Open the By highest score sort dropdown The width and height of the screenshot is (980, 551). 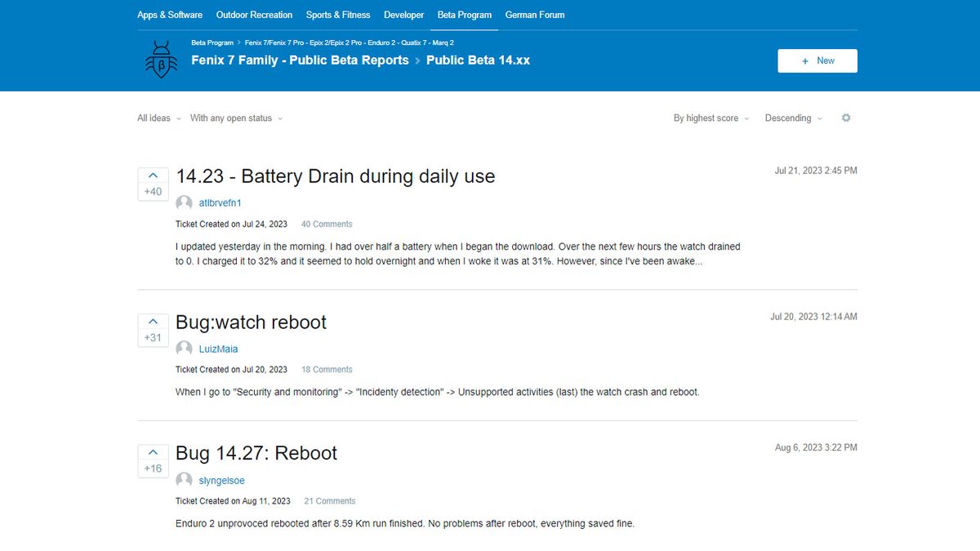click(710, 118)
